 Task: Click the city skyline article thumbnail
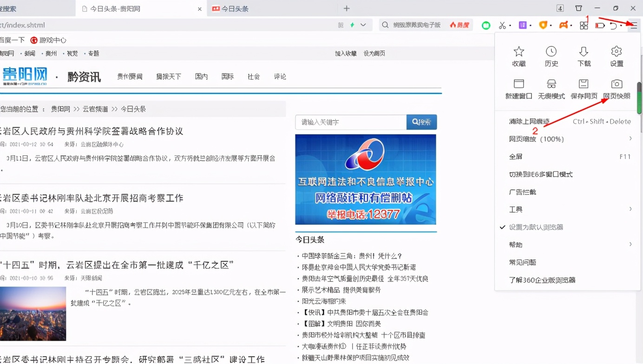click(33, 314)
